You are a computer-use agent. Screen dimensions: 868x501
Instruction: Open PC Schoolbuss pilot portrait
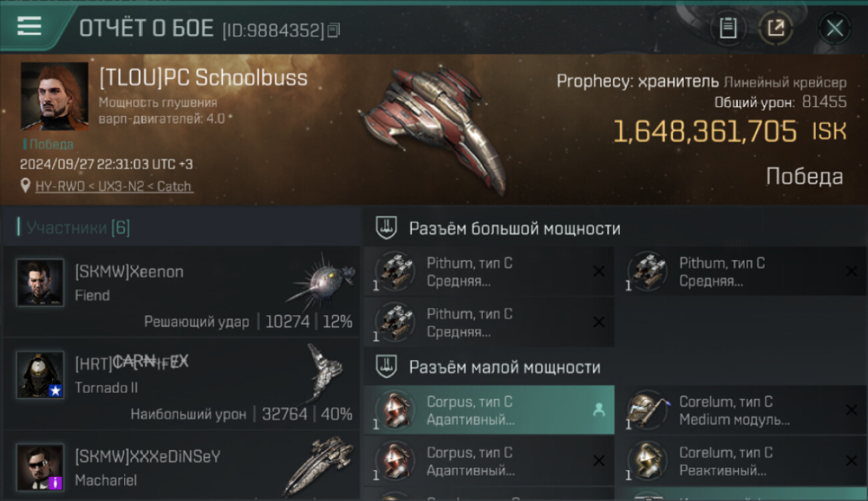pos(54,96)
